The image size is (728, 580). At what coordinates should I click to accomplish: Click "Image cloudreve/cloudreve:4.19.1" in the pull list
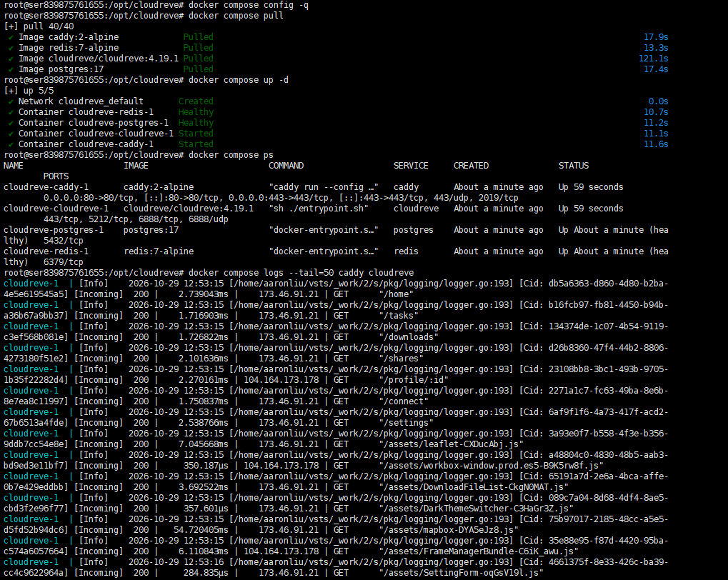[x=99, y=59]
